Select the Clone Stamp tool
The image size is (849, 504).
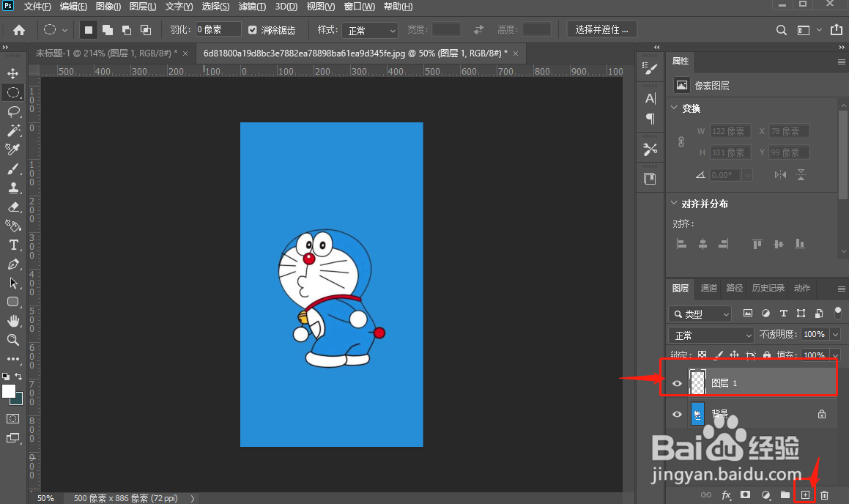point(13,188)
